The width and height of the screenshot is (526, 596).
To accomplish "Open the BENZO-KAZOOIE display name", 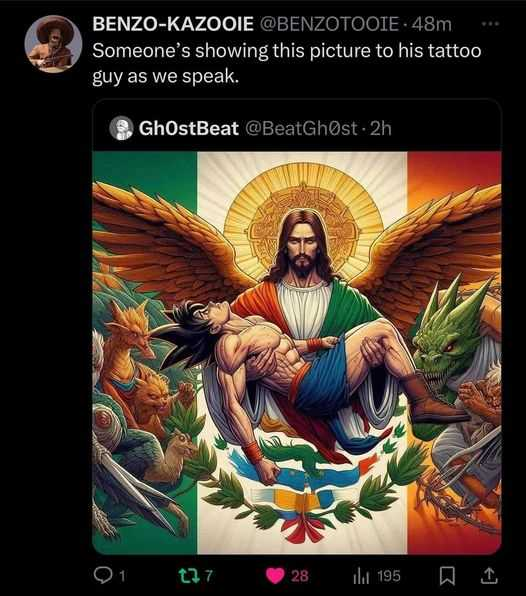I will click(x=173, y=24).
